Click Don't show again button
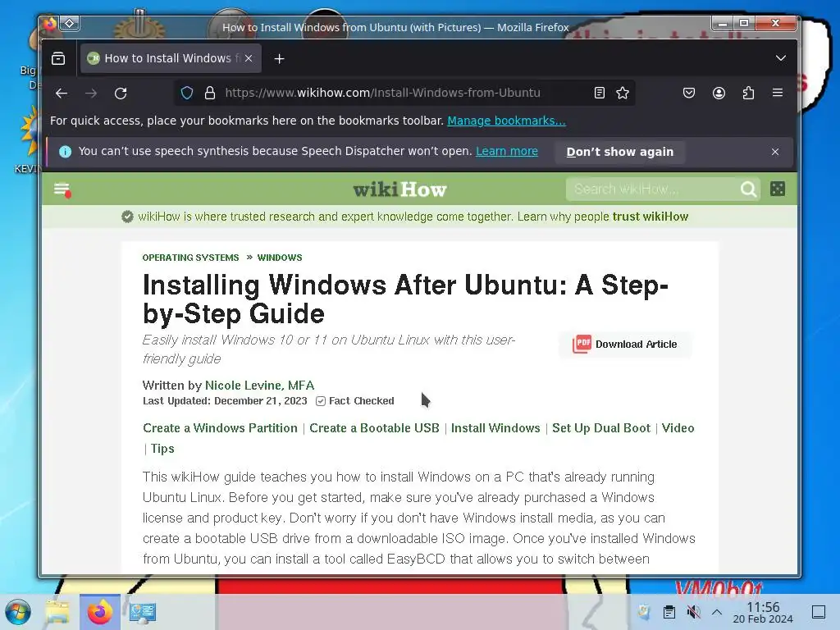This screenshot has height=630, width=840. (620, 152)
